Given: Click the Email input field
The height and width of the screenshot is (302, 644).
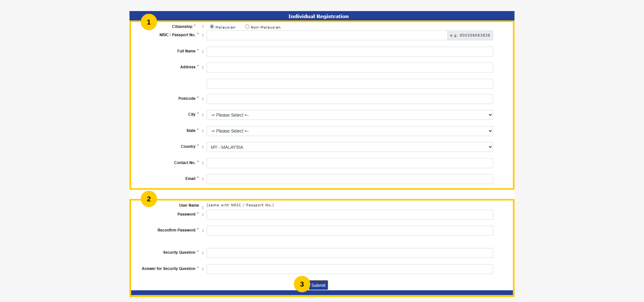Looking at the screenshot, I should point(349,179).
